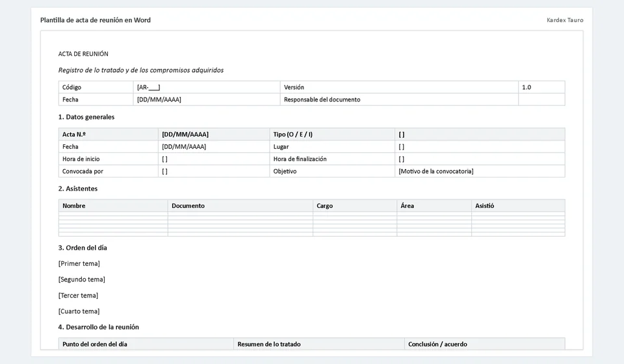Click the 'Hora de inicio' cell
This screenshot has height=364, width=624.
109,159
